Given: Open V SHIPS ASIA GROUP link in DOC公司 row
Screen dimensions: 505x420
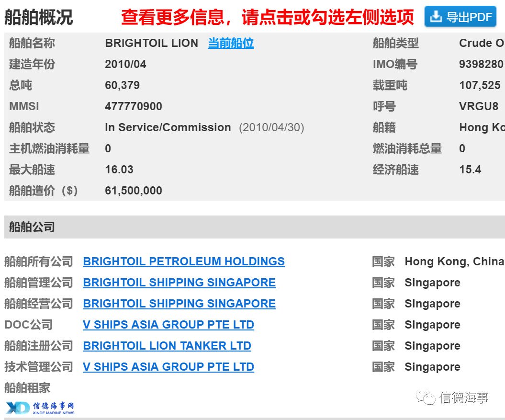Looking at the screenshot, I should (x=168, y=325).
